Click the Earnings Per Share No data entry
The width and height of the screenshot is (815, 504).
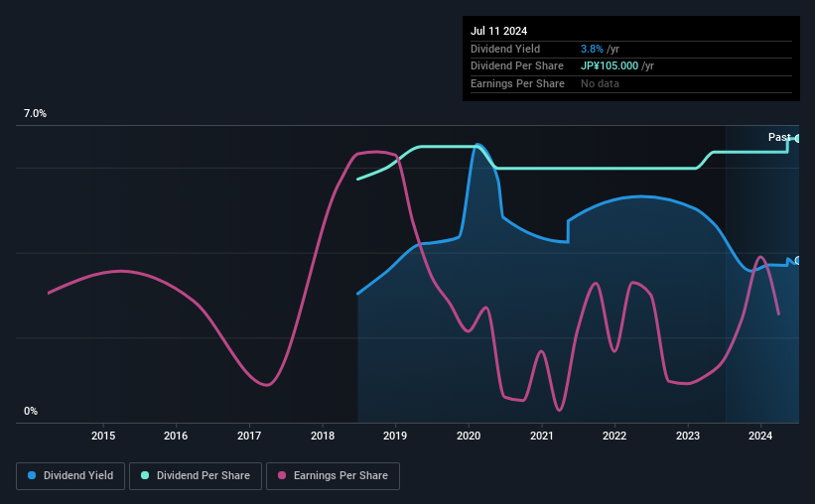600,83
